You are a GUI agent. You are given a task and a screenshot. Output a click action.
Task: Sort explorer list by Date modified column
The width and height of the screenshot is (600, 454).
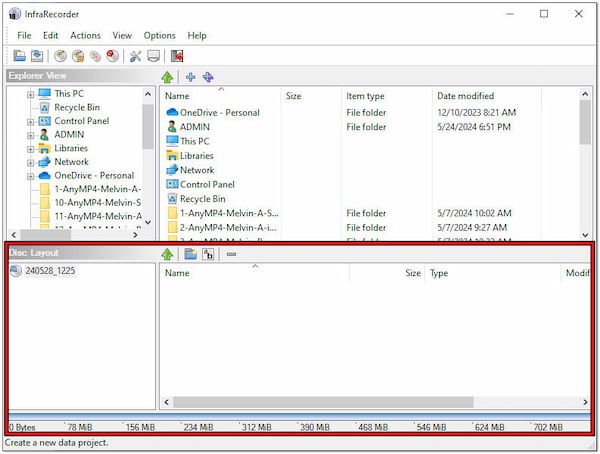[487, 96]
